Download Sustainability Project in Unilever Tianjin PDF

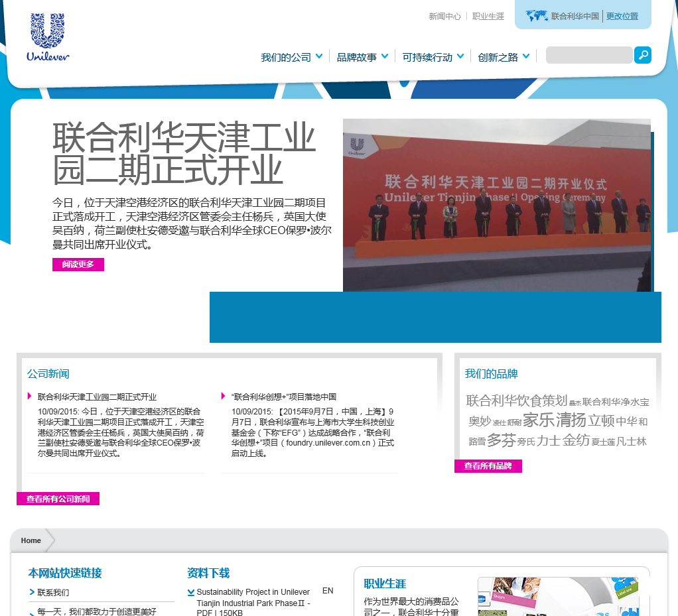click(x=253, y=602)
